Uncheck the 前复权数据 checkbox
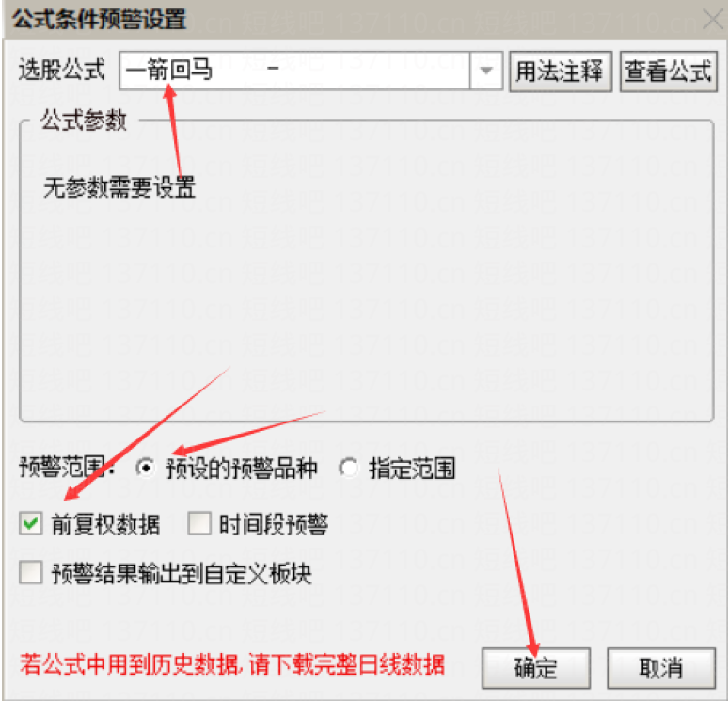The width and height of the screenshot is (728, 701). pos(31,523)
